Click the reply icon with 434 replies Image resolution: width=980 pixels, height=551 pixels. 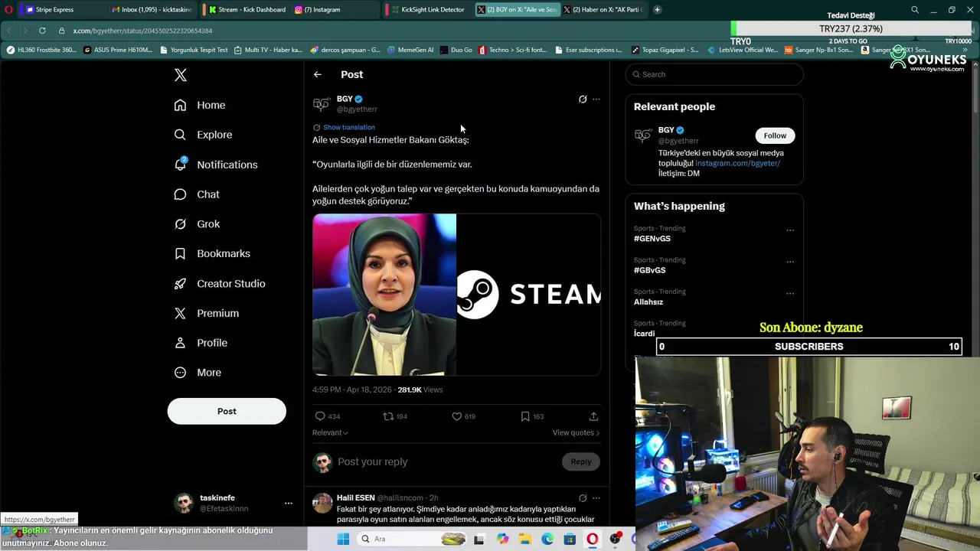[x=320, y=416]
